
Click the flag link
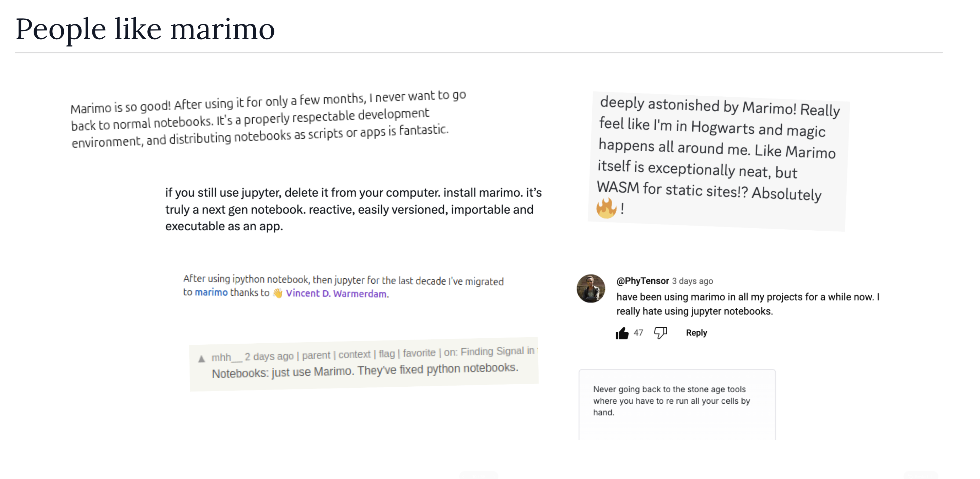tap(386, 353)
